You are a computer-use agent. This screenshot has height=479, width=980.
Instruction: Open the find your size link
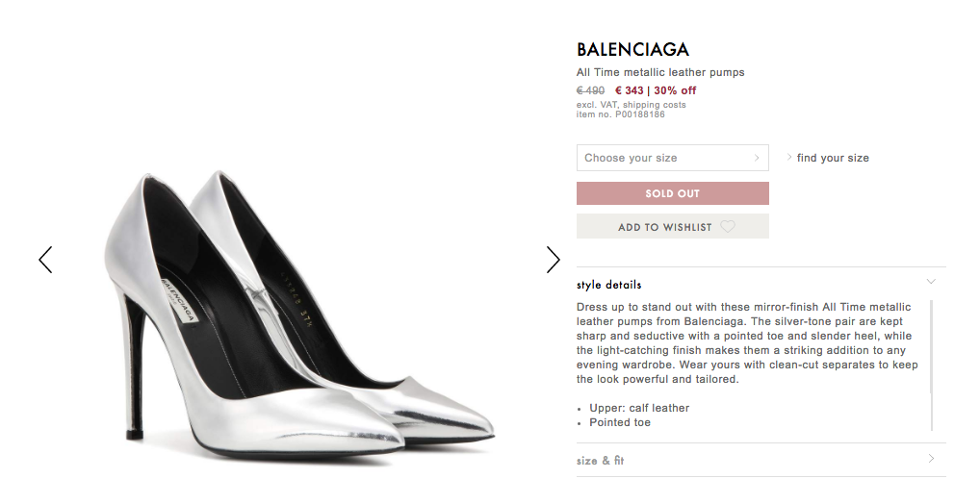tap(833, 158)
